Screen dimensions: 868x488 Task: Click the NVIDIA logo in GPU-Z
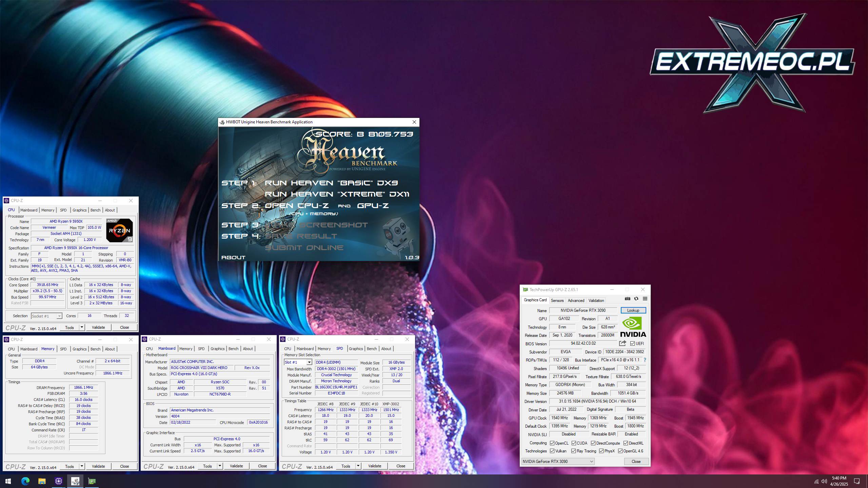point(633,327)
